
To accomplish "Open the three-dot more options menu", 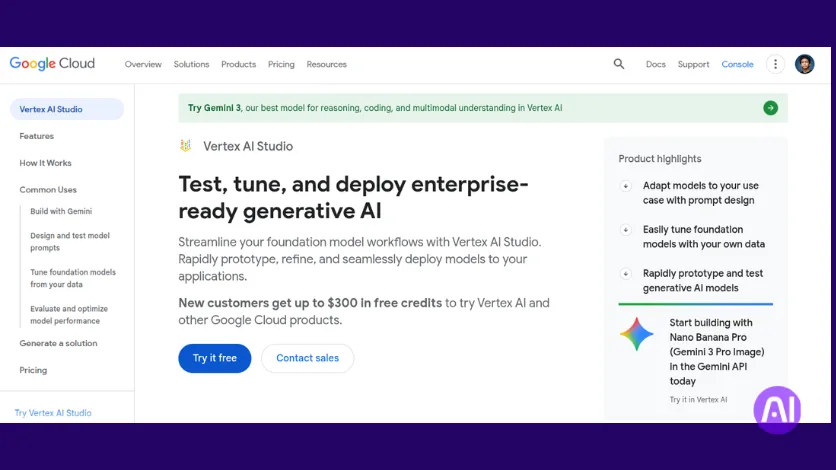I will point(775,64).
